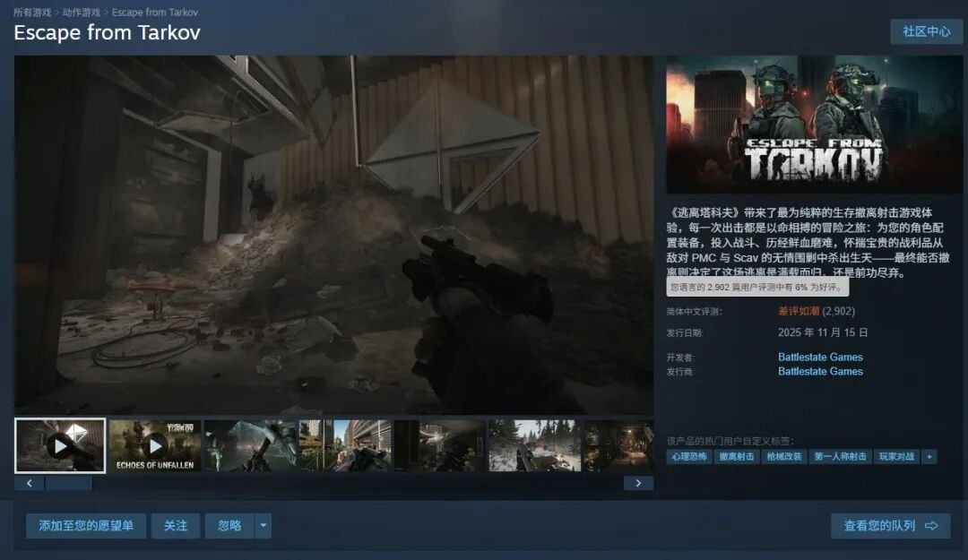Go to 所有游戏 breadcrumb
The width and height of the screenshot is (968, 560).
[32, 13]
